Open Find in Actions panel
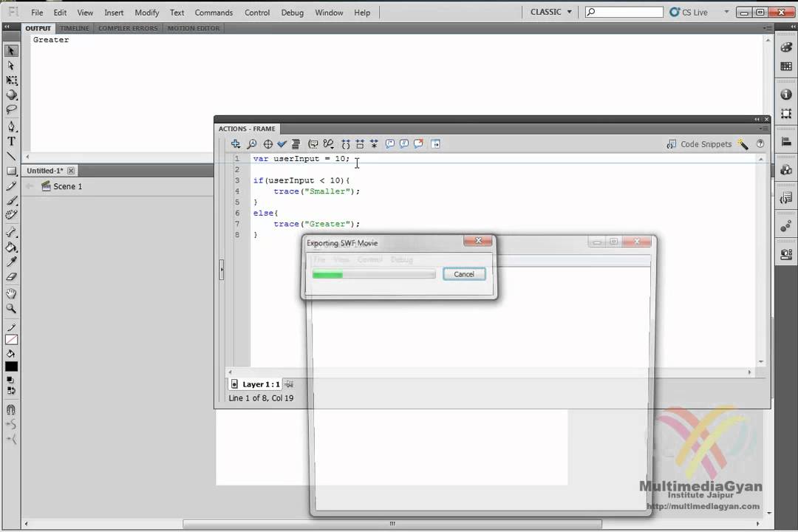Screen dimensions: 798x532 251,144
